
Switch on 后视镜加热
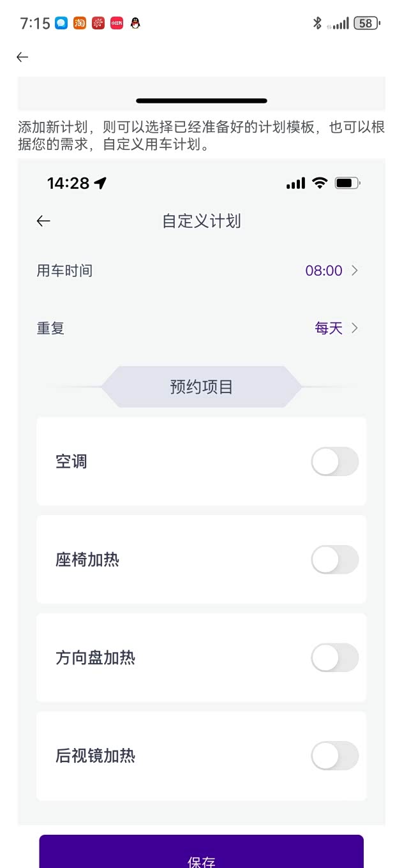(335, 756)
